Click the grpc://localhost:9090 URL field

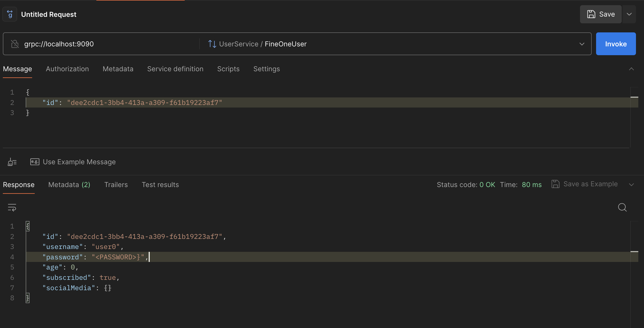tap(104, 44)
